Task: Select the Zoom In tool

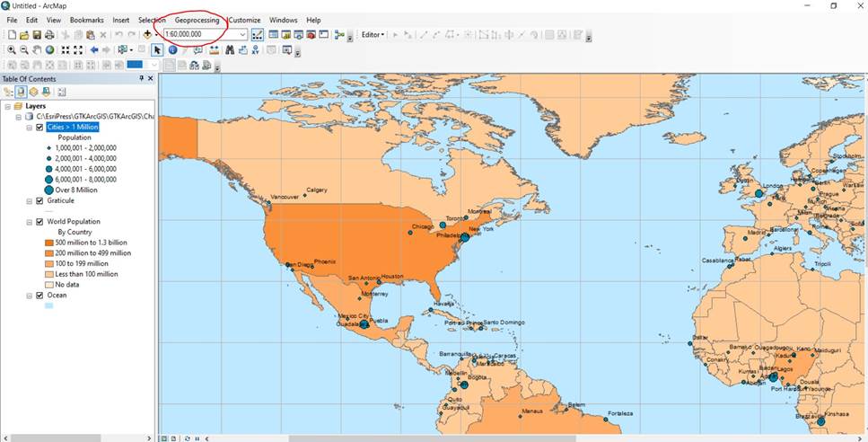Action: tap(11, 49)
